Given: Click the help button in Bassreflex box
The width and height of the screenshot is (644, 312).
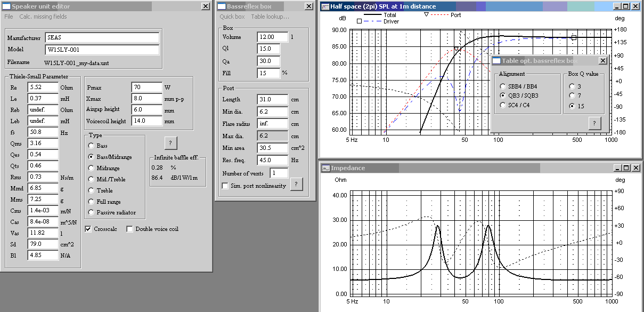Looking at the screenshot, I should coord(297,184).
